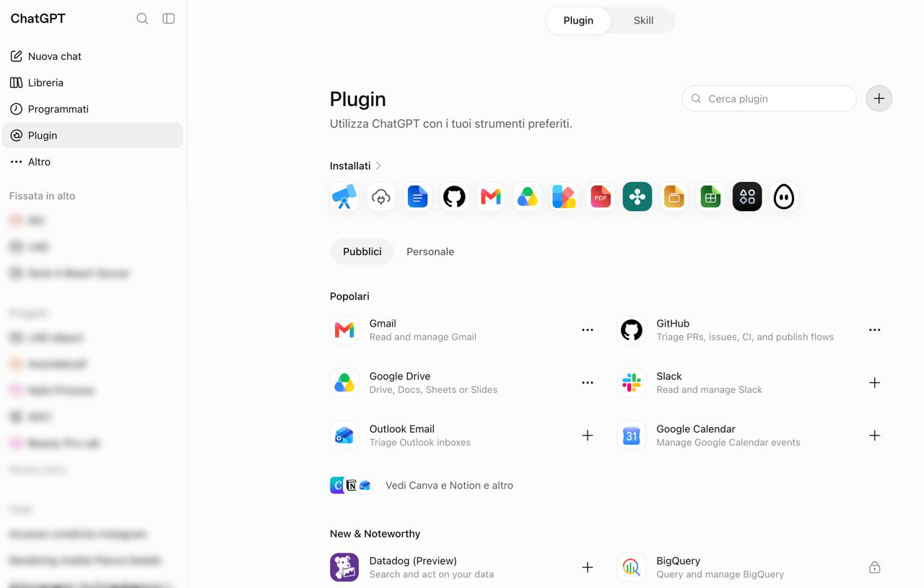The width and height of the screenshot is (924, 588).
Task: Open the red PDF plugin icon
Action: pos(601,196)
